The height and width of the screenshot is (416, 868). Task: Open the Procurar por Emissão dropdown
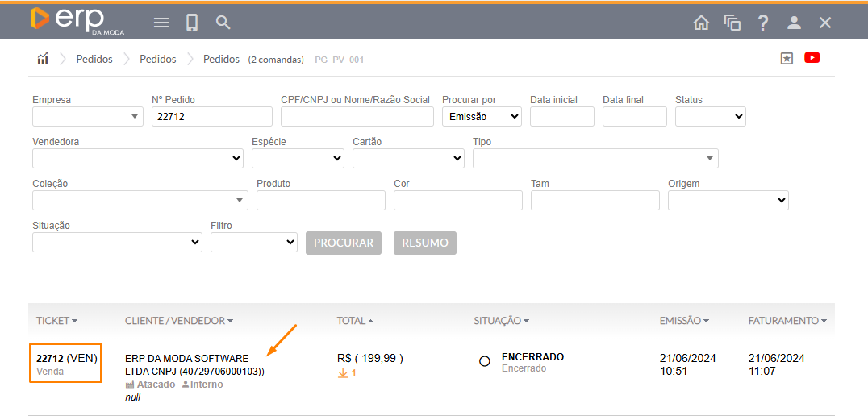482,117
